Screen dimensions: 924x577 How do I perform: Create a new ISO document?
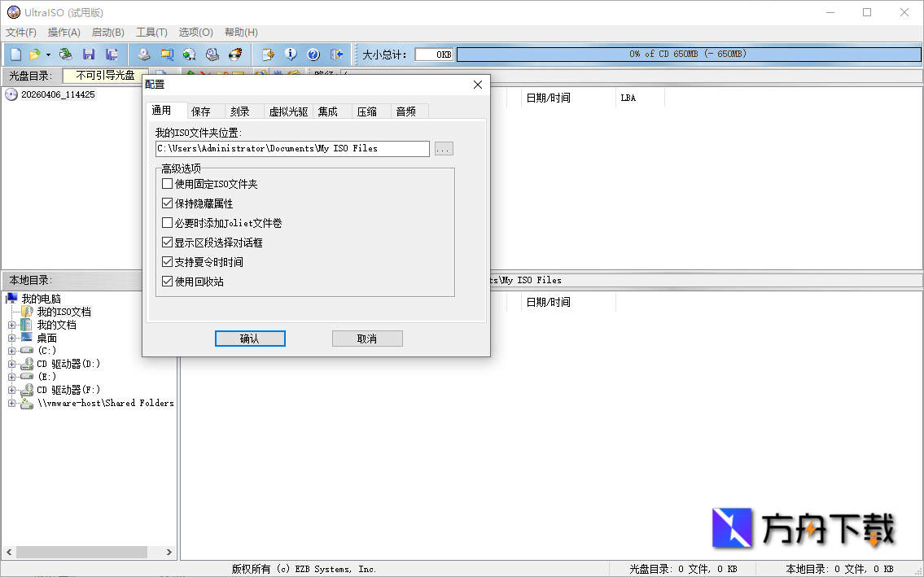[x=14, y=54]
